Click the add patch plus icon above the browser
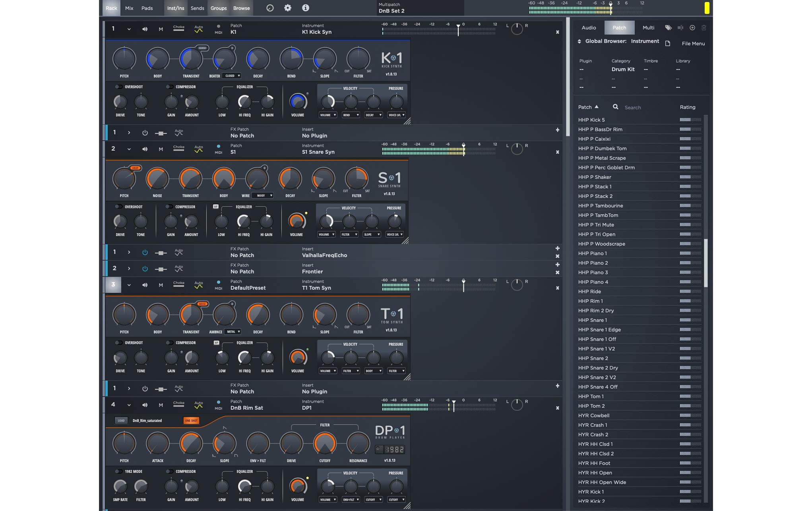This screenshot has width=812, height=511. pyautogui.click(x=692, y=27)
